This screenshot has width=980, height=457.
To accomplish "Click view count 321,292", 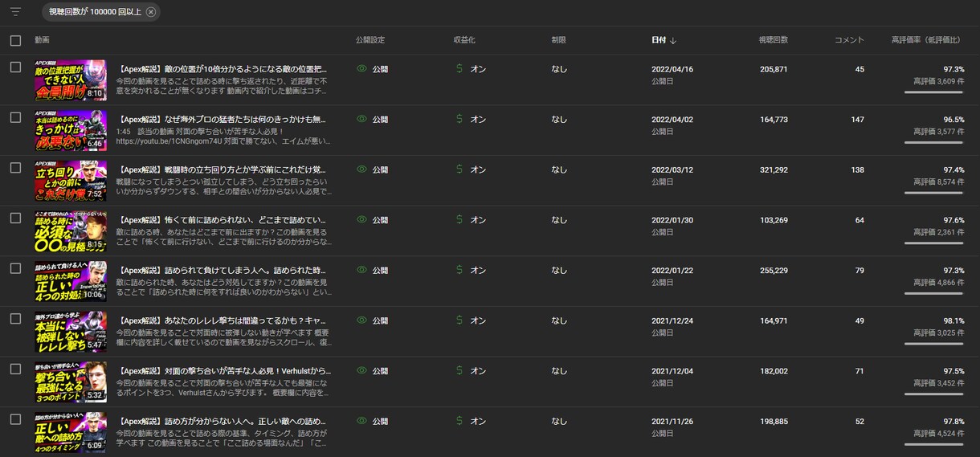I will click(x=774, y=169).
